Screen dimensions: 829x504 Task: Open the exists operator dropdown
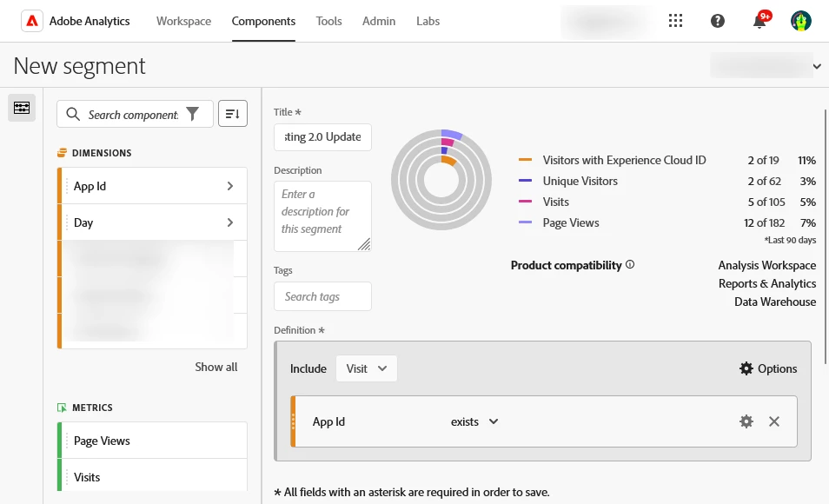pos(474,421)
